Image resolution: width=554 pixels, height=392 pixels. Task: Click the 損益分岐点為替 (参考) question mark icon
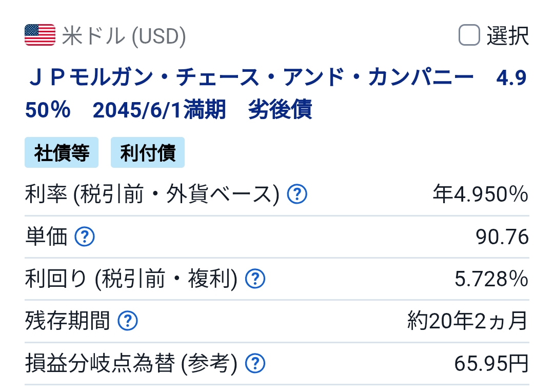click(255, 364)
